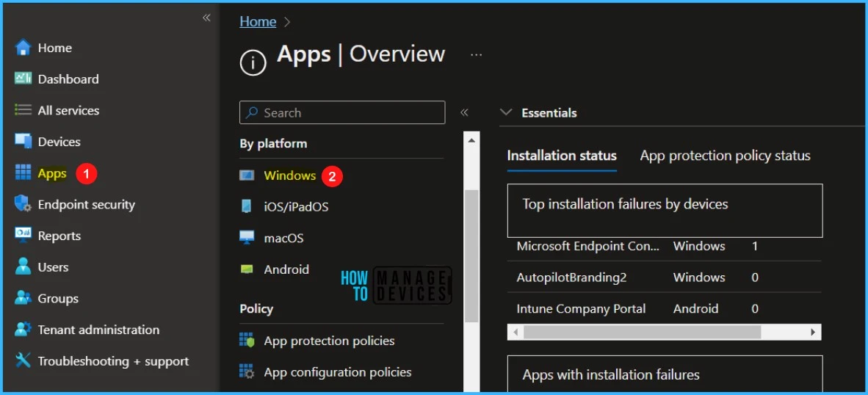Open Tenant administration page

coord(98,330)
